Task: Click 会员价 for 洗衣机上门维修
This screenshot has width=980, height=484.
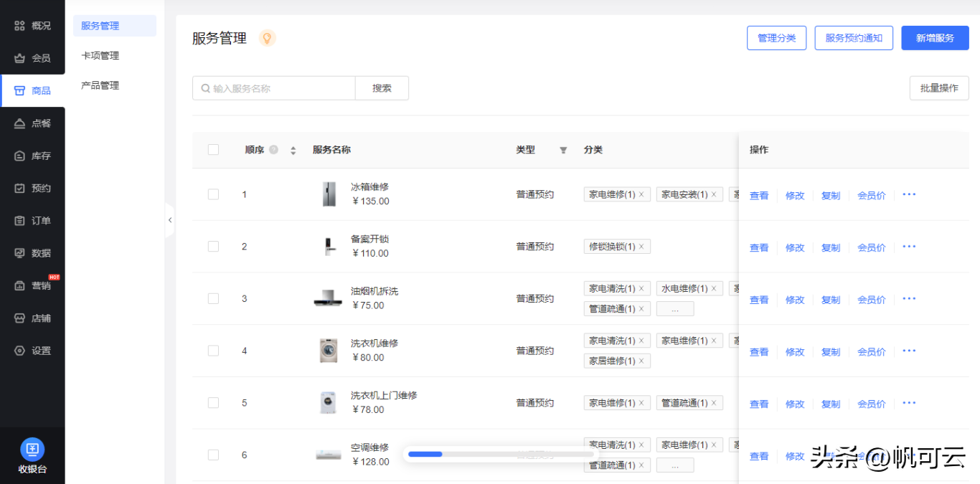Action: (872, 404)
